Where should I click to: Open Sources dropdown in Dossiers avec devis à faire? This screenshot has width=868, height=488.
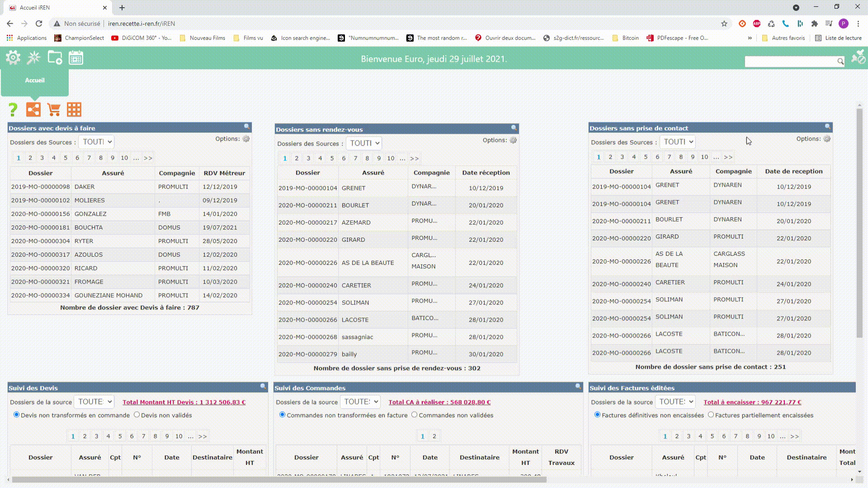96,142
